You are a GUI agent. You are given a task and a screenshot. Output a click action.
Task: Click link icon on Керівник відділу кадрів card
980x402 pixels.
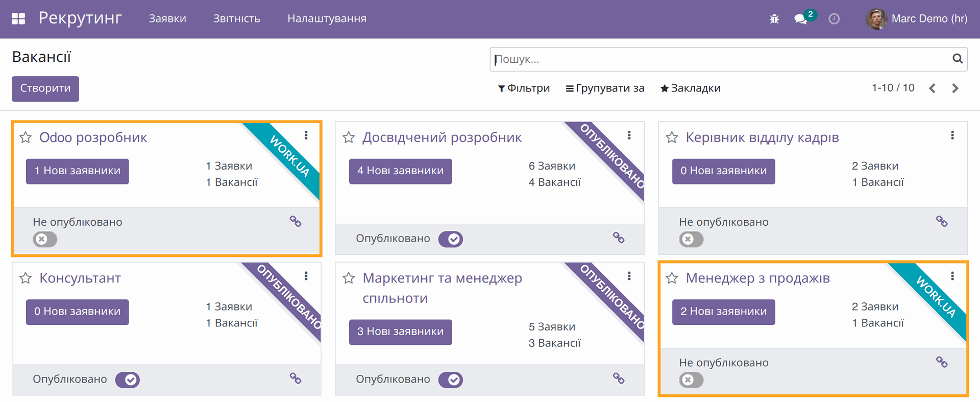tap(942, 221)
